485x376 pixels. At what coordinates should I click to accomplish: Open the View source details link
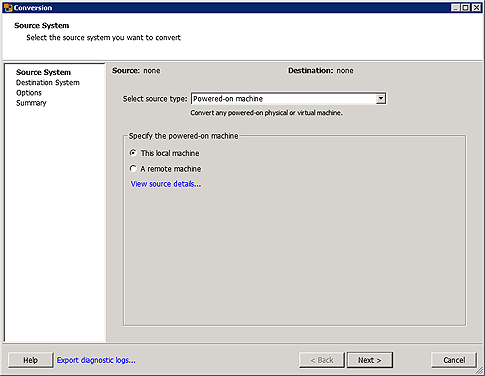[x=166, y=184]
